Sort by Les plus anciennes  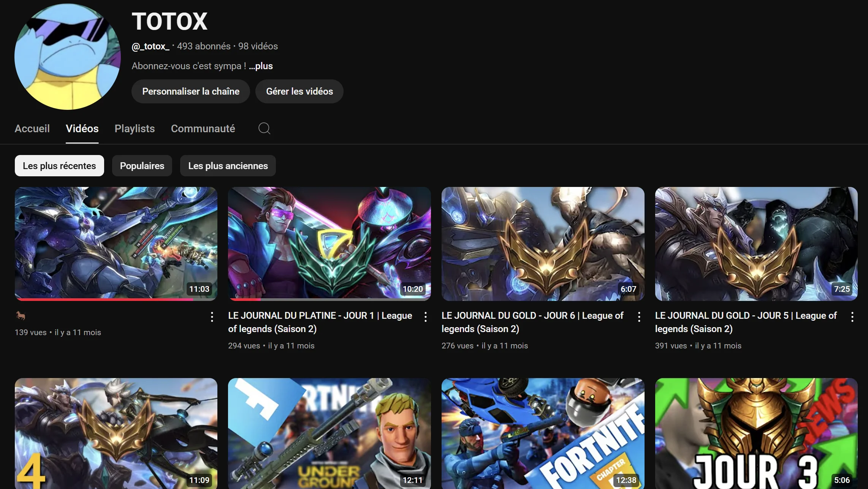point(228,166)
